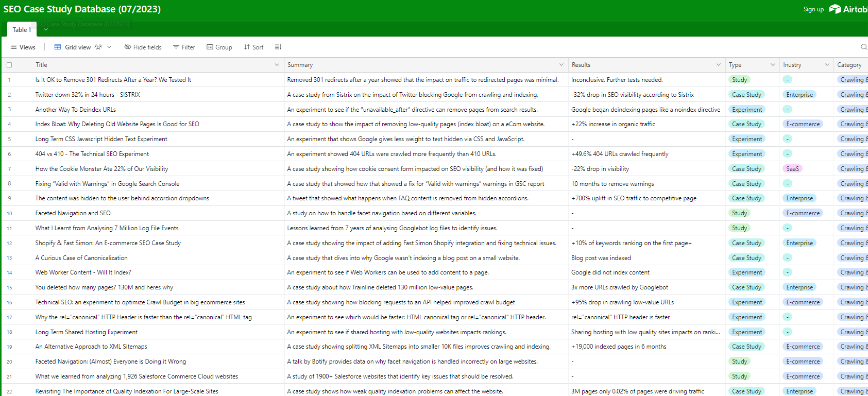Toggle the select all rows checkbox
868x396 pixels.
click(9, 65)
